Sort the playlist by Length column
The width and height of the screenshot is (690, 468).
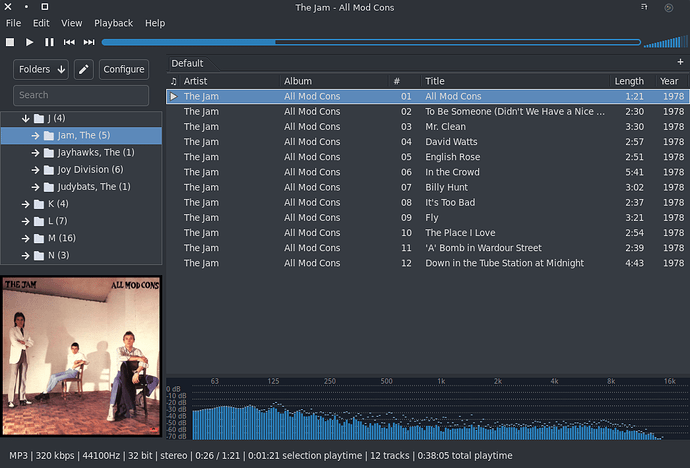tap(629, 81)
